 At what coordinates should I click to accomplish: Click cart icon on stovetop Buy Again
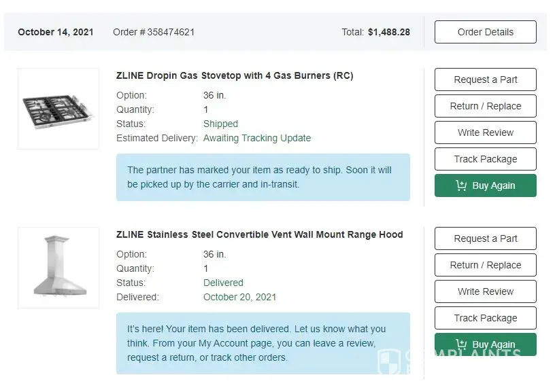tap(461, 185)
